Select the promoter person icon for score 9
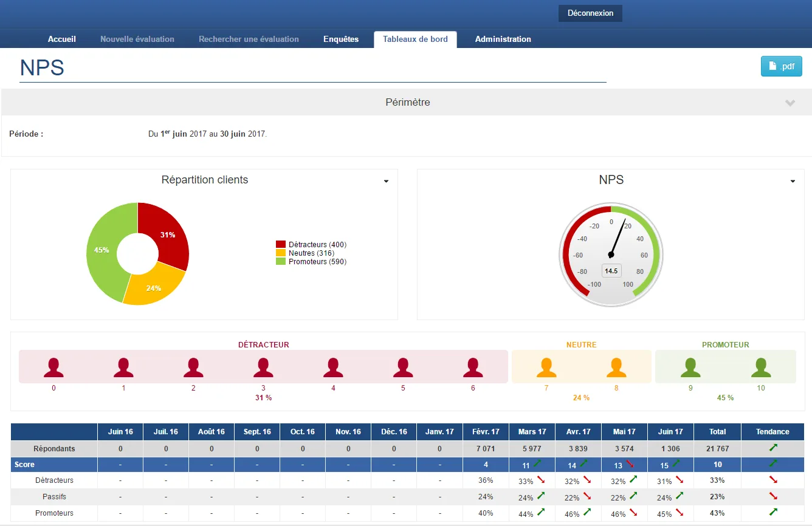 pyautogui.click(x=690, y=367)
